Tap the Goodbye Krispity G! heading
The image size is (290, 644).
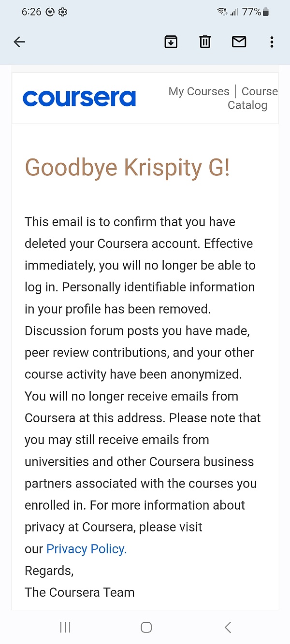(x=127, y=168)
